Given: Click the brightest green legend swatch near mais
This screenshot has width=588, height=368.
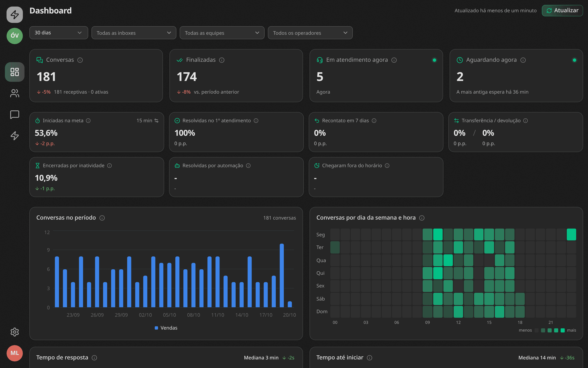Looking at the screenshot, I should pyautogui.click(x=562, y=330).
